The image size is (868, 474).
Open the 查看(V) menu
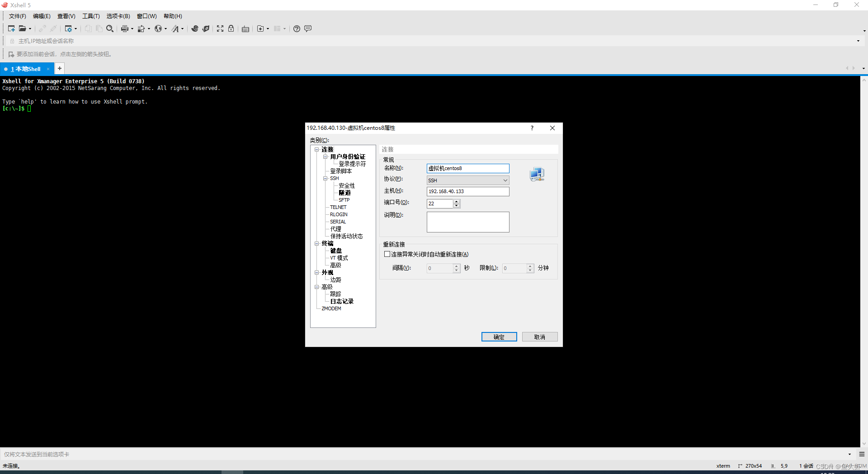tap(66, 16)
